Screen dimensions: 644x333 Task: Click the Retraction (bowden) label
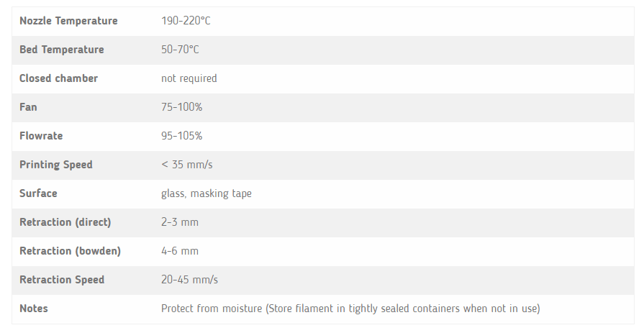(x=70, y=251)
